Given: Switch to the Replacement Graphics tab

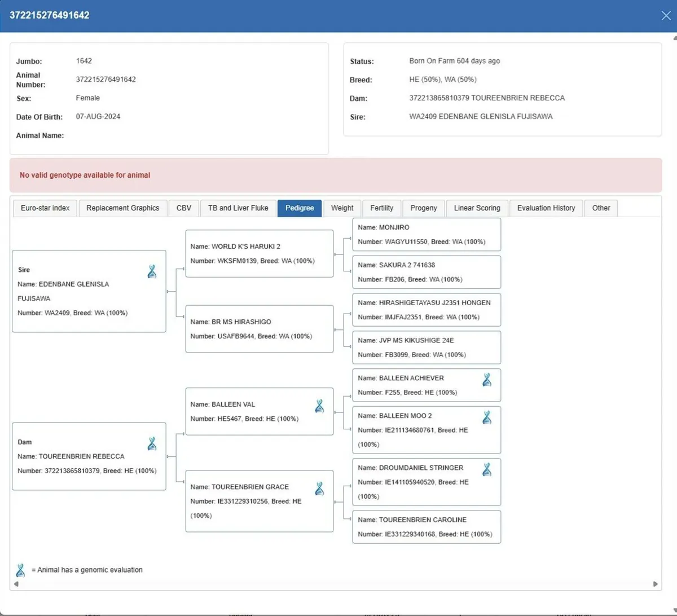Looking at the screenshot, I should coord(123,208).
